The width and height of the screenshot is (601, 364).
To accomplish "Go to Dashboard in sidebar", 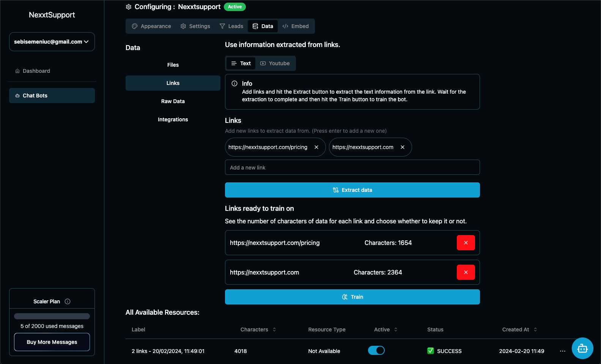I will pos(52,71).
